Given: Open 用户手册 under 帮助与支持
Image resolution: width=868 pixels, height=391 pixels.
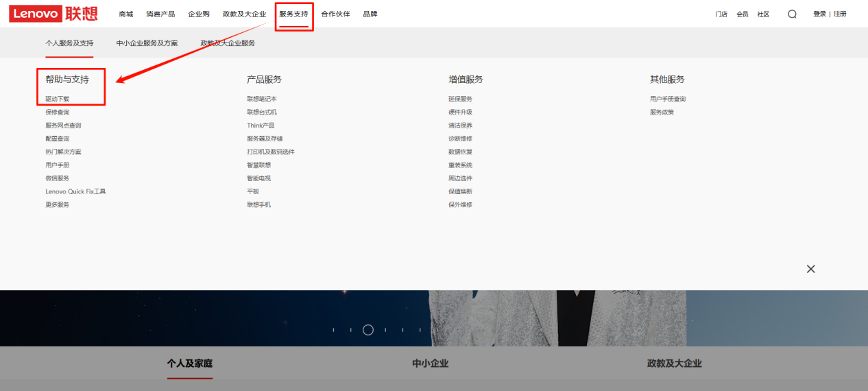Looking at the screenshot, I should [x=58, y=165].
